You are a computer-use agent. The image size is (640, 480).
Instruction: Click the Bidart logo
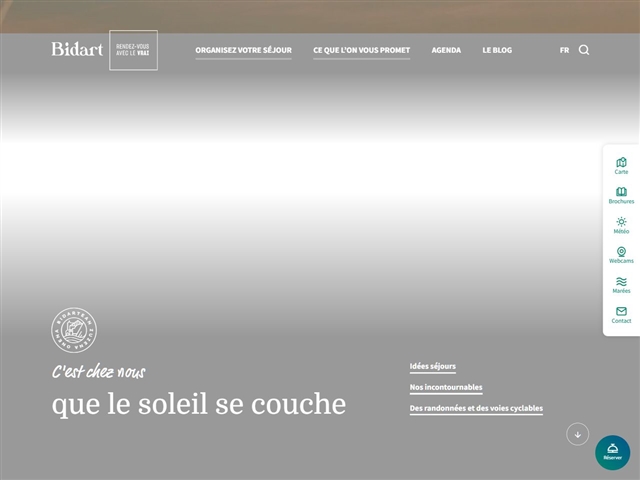(77, 49)
